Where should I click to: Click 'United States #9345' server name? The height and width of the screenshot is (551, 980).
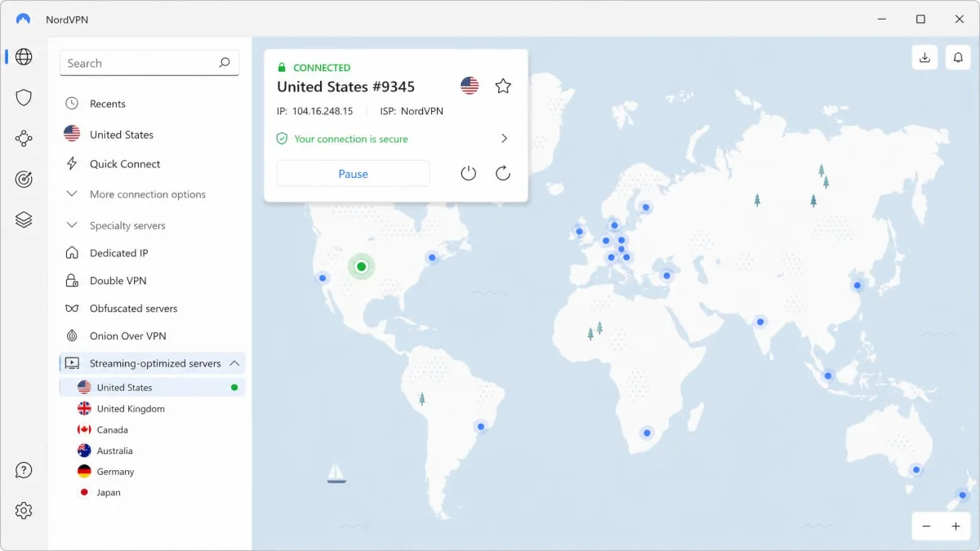(x=346, y=87)
